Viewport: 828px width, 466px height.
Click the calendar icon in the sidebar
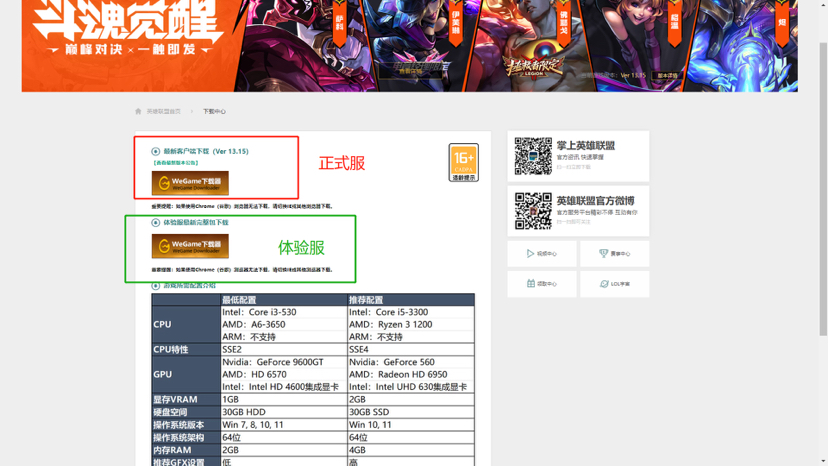coord(530,284)
